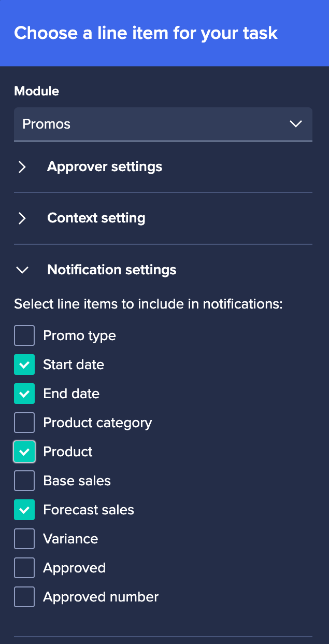Uncheck the End date checkbox

point(24,394)
